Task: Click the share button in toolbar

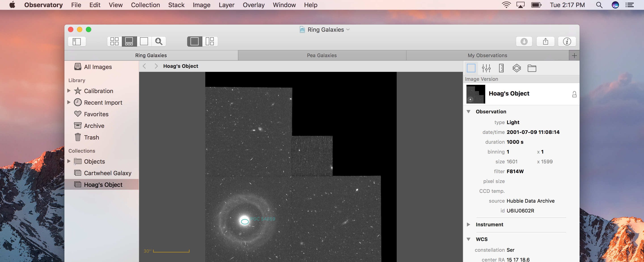Action: click(x=546, y=41)
